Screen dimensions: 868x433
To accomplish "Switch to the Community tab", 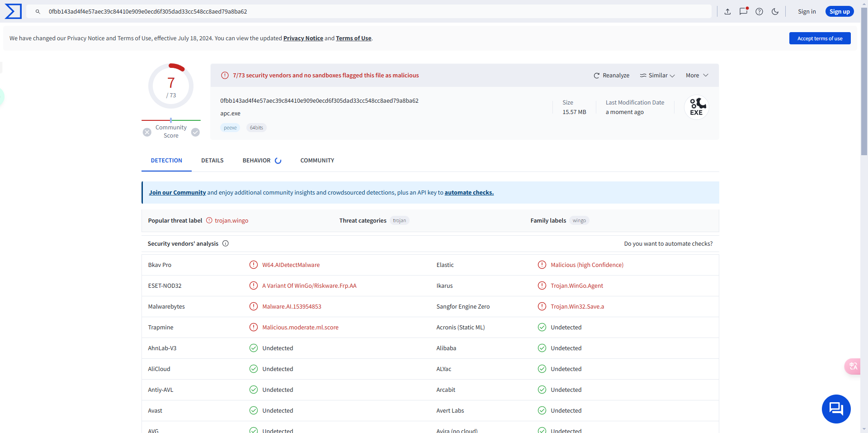I will point(317,161).
